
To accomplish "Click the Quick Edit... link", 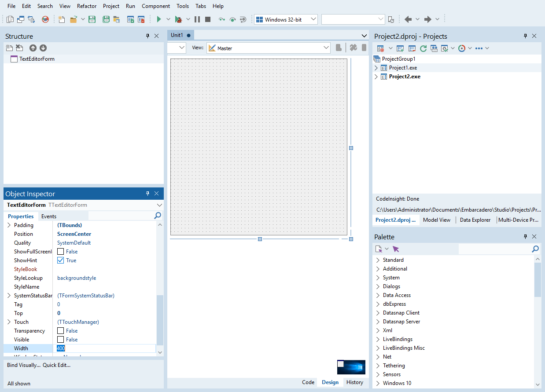I will pyautogui.click(x=56, y=365).
